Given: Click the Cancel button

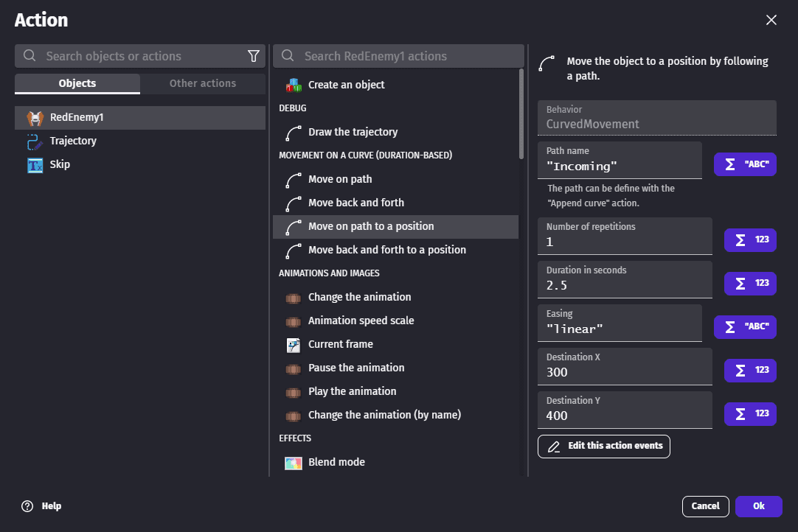Looking at the screenshot, I should pyautogui.click(x=706, y=506).
